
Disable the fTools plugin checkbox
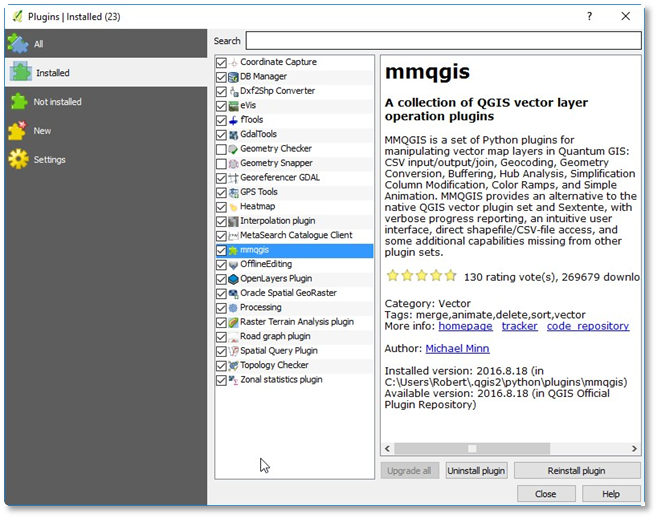pyautogui.click(x=221, y=120)
